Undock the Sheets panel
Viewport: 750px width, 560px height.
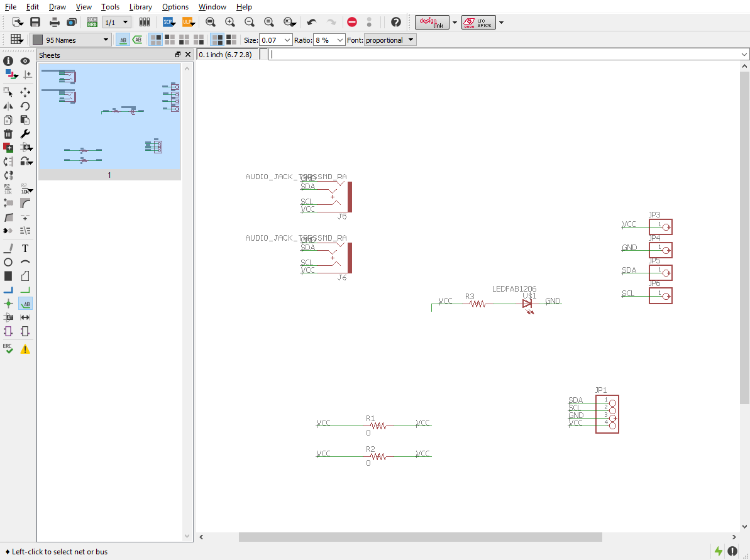click(178, 55)
